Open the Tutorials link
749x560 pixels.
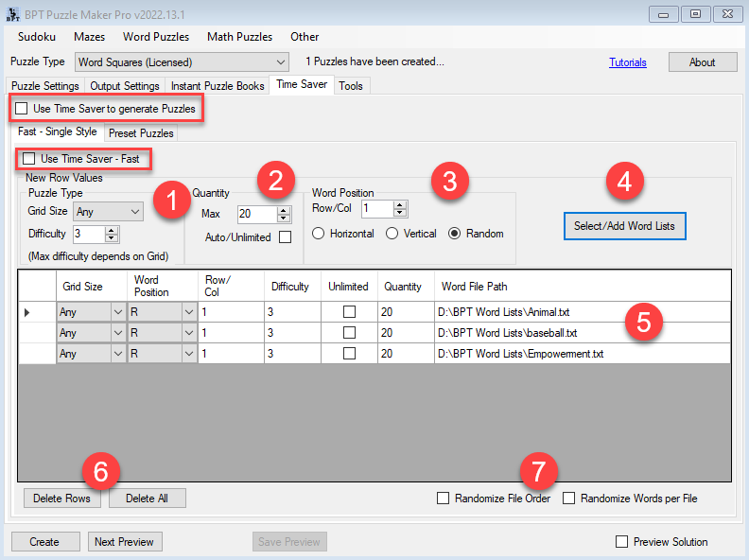pyautogui.click(x=628, y=62)
